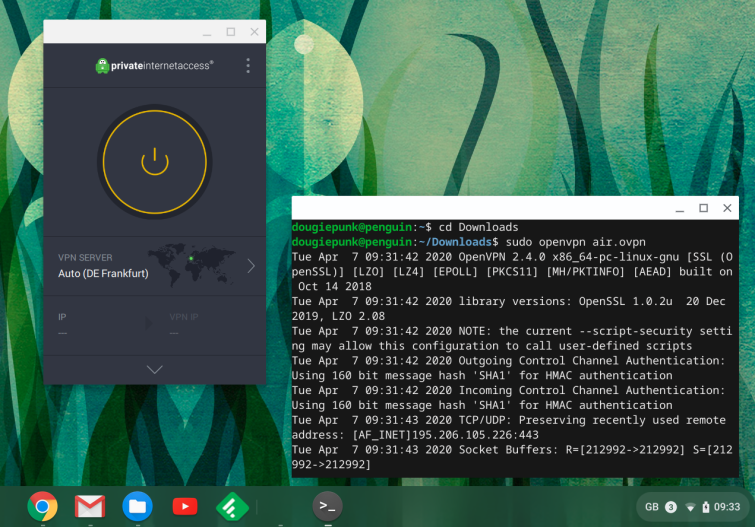Open the notification count badge
This screenshot has width=755, height=527.
pos(671,507)
